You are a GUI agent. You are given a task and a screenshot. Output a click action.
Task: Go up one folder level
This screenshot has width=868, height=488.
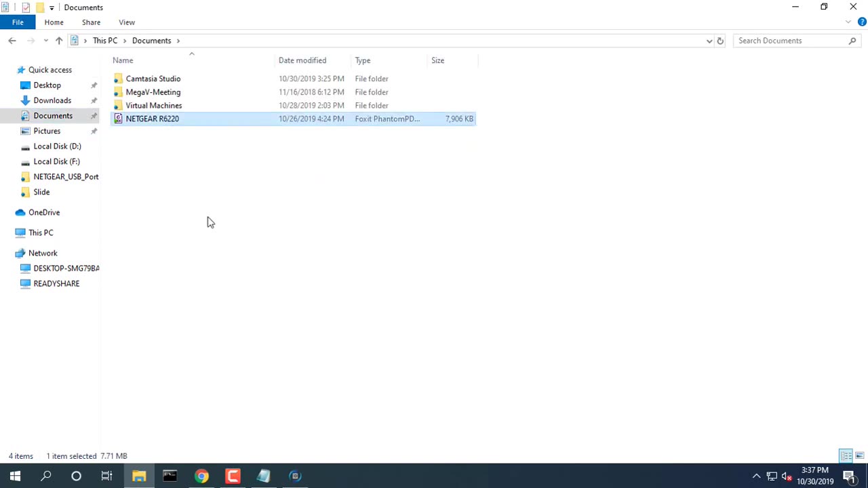[x=59, y=41]
